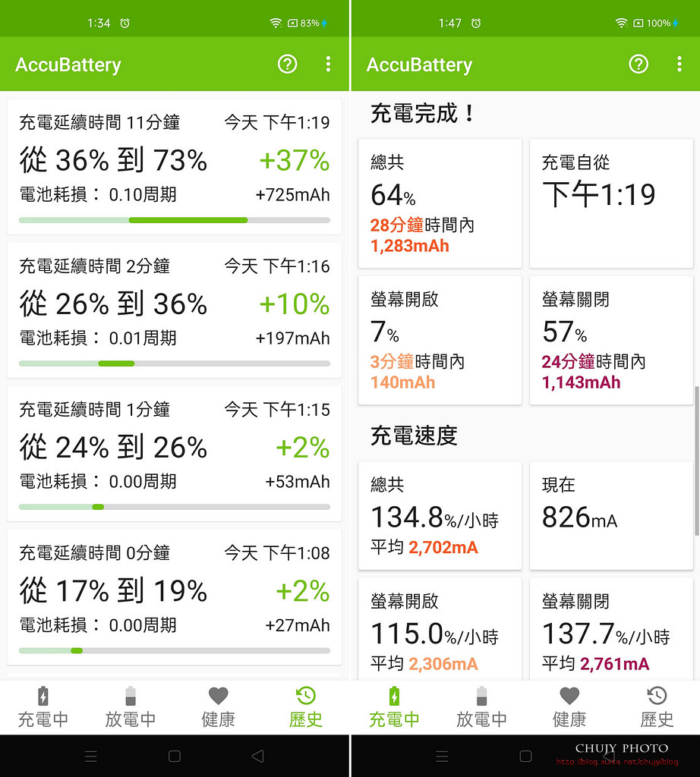
Task: Open 健康 heart tab on right screen
Action: tap(569, 707)
